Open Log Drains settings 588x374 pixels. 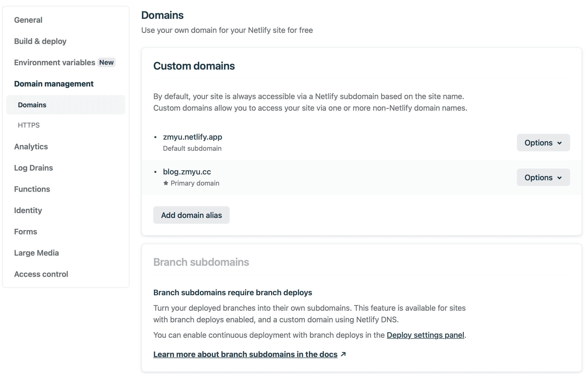(33, 168)
